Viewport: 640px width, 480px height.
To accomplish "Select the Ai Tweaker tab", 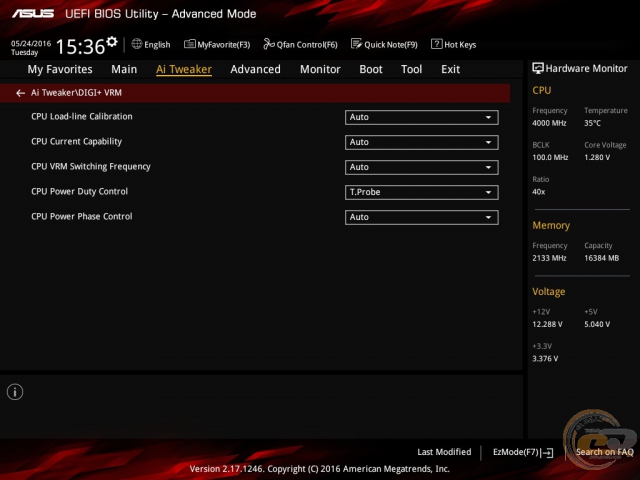I will (184, 69).
